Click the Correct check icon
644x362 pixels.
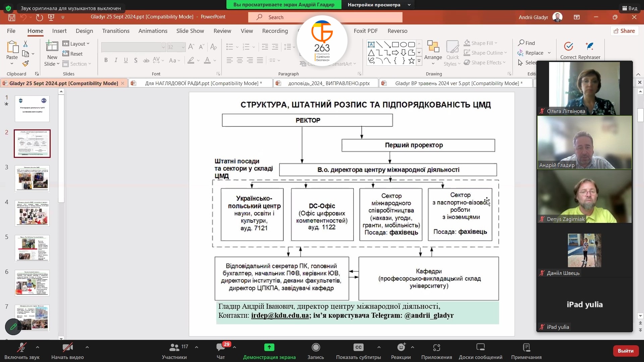click(568, 46)
